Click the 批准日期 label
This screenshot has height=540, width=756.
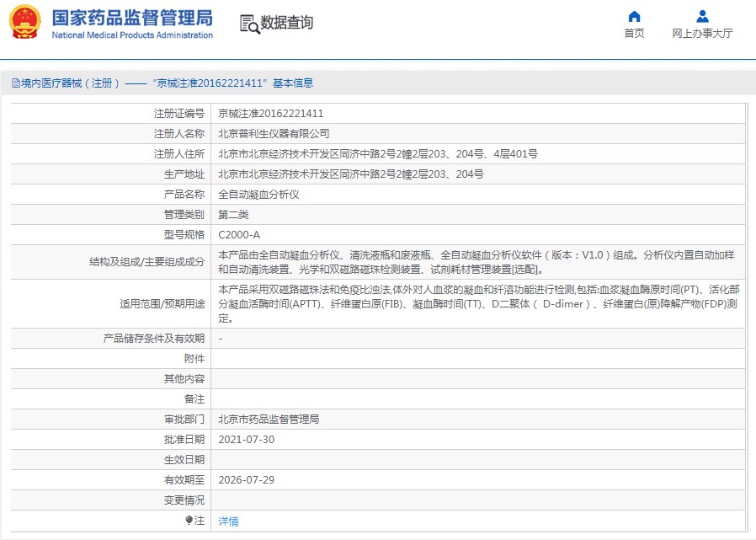(184, 440)
